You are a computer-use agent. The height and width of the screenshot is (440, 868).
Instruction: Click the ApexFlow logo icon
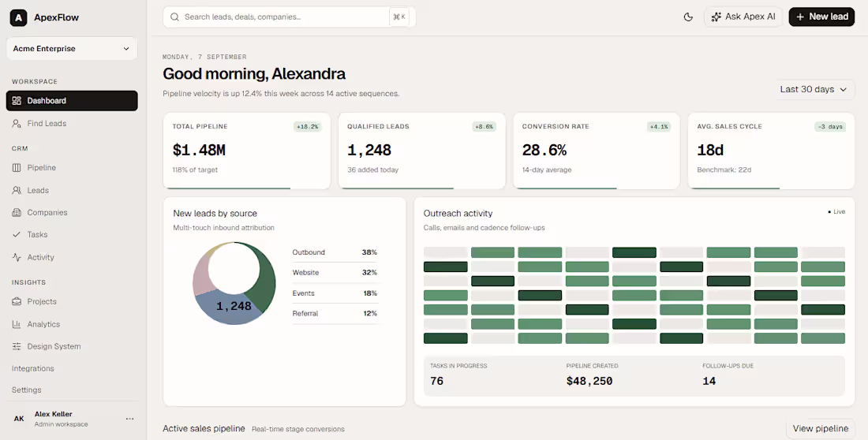tap(18, 17)
